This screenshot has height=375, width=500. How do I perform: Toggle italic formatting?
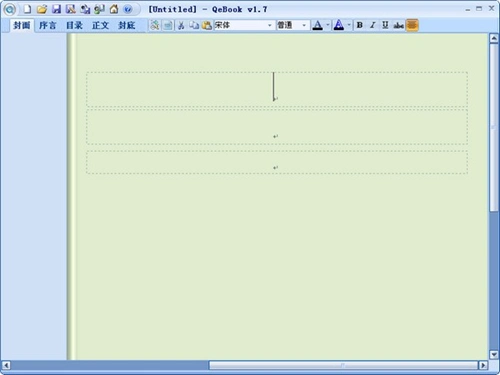coord(373,25)
